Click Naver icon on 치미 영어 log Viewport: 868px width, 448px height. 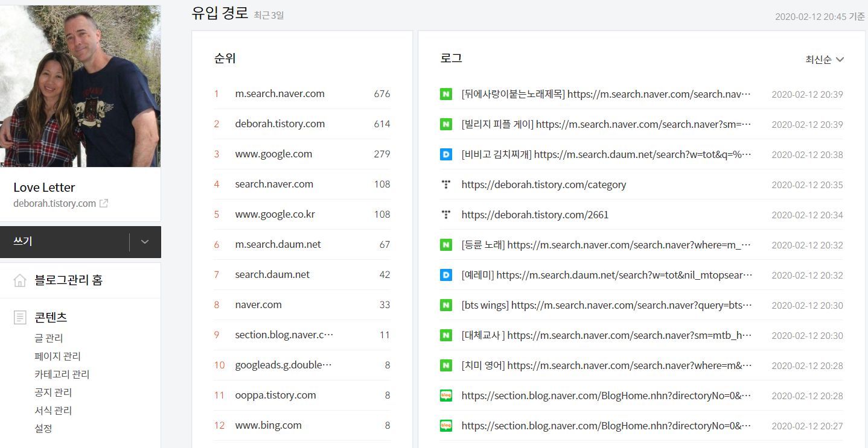click(446, 365)
